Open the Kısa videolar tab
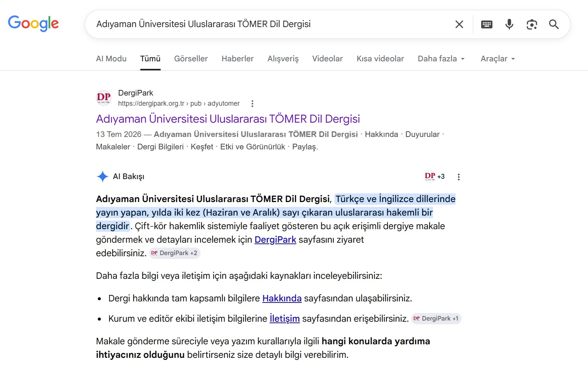The width and height of the screenshot is (588, 374). pyautogui.click(x=380, y=59)
